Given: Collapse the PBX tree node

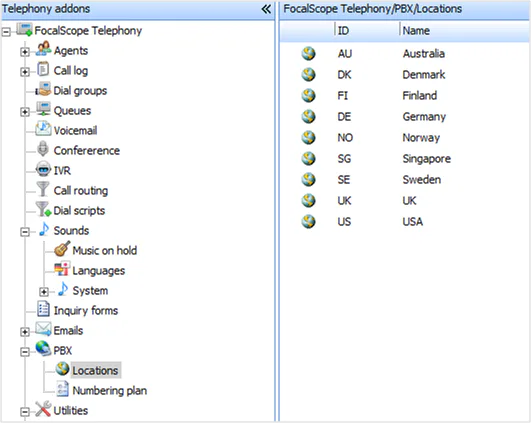Looking at the screenshot, I should tap(25, 352).
